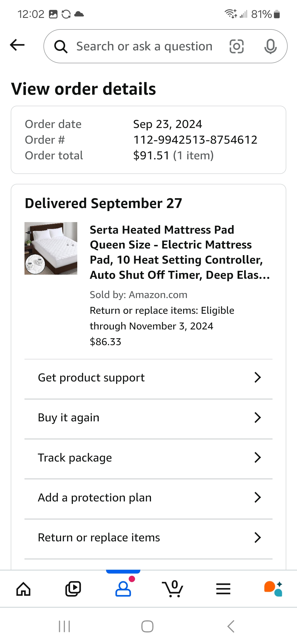Image resolution: width=297 pixels, height=644 pixels.
Task: Select Add a protection plan
Action: [148, 498]
